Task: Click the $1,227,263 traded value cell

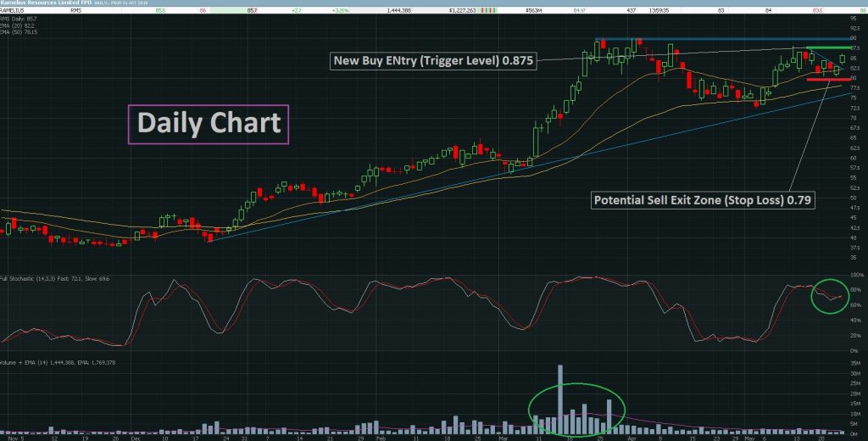Action: click(x=462, y=10)
